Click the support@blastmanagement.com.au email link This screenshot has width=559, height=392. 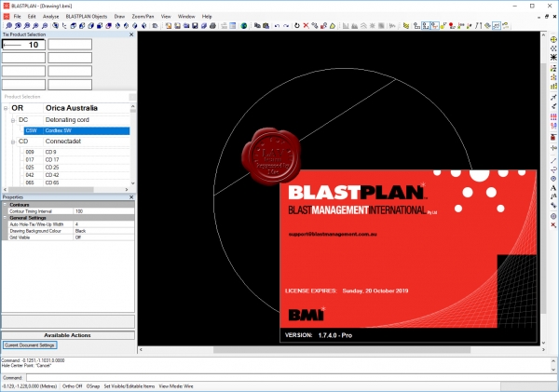(x=333, y=234)
